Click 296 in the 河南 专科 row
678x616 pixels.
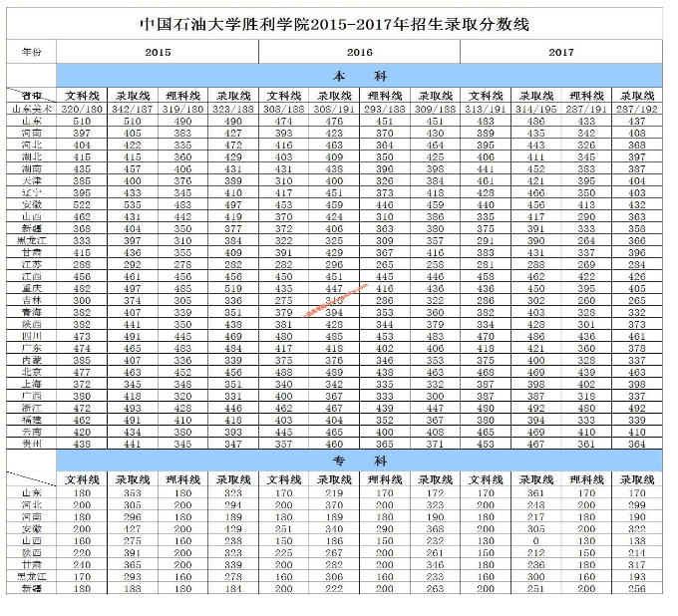[x=133, y=516]
